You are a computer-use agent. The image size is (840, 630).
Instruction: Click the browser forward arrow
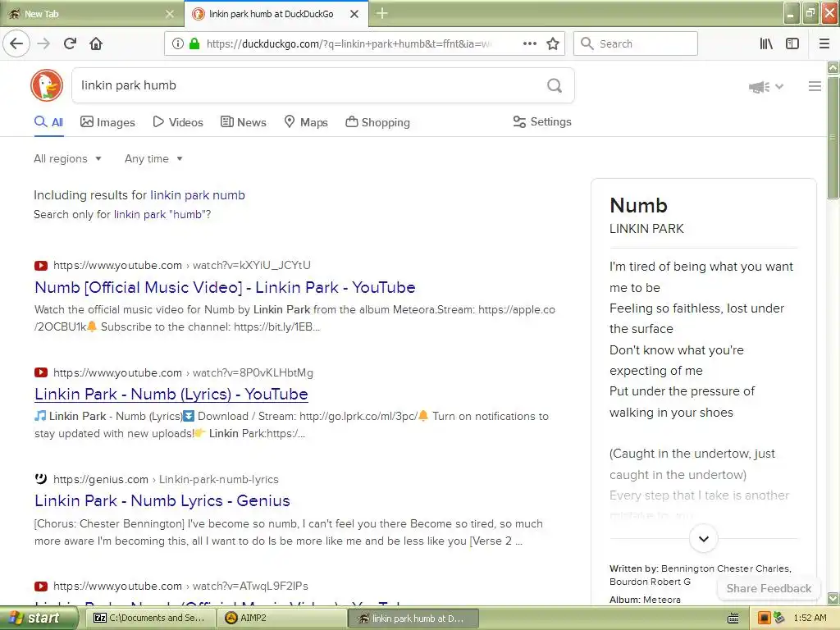coord(44,43)
